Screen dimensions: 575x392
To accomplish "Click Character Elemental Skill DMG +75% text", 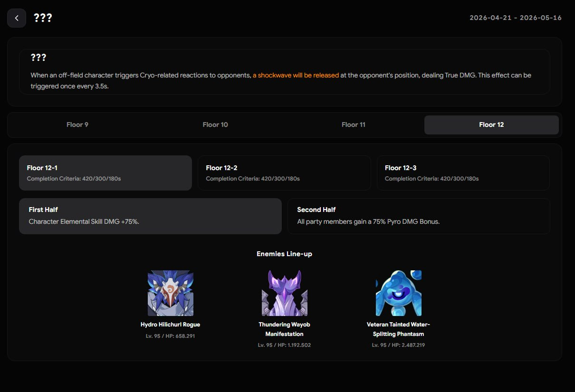I will point(84,221).
